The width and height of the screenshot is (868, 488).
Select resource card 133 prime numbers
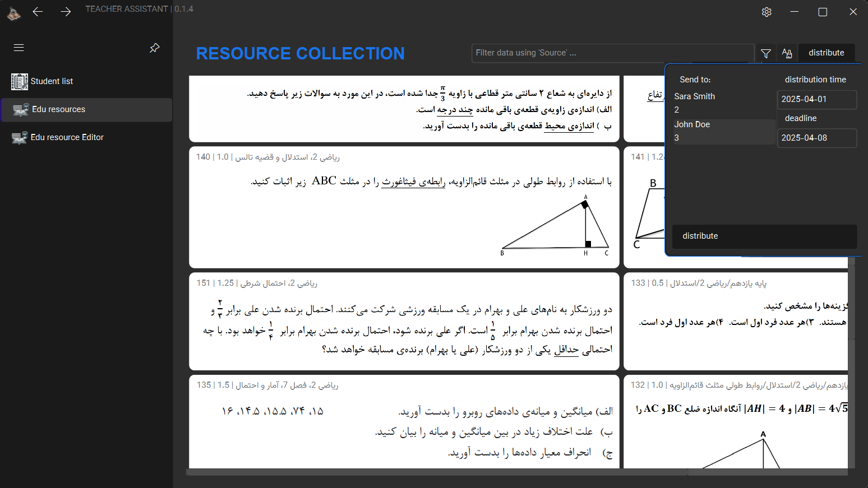click(736, 322)
